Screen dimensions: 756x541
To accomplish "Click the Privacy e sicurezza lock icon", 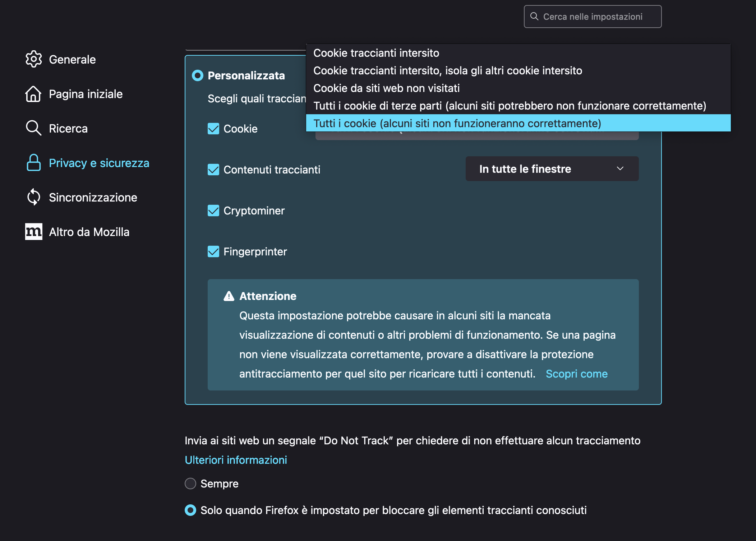I will (33, 163).
